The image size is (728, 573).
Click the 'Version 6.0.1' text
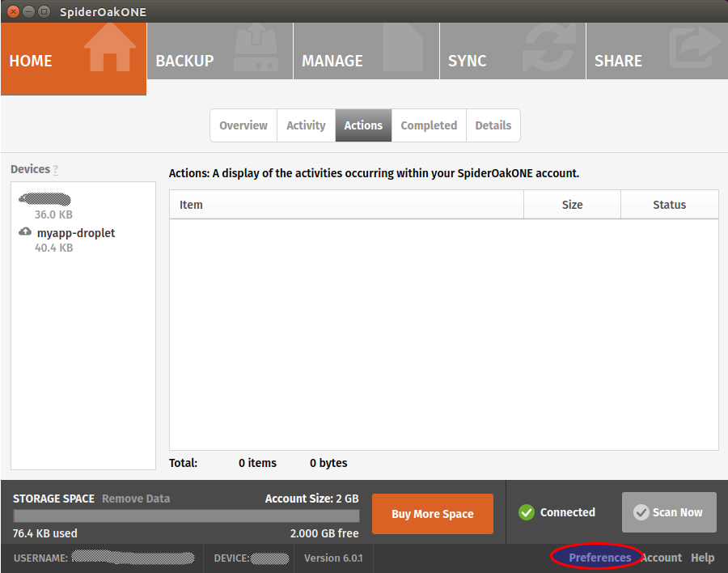click(x=333, y=558)
